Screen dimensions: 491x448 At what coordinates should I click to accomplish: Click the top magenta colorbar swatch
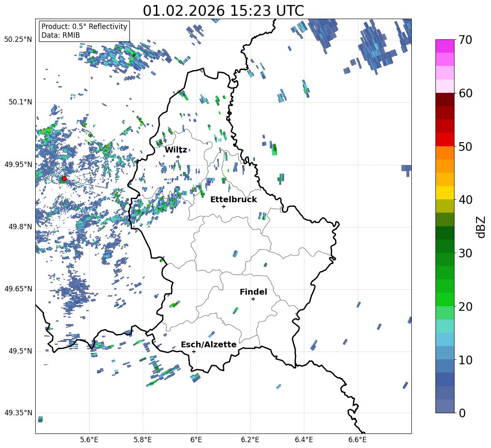pyautogui.click(x=445, y=46)
